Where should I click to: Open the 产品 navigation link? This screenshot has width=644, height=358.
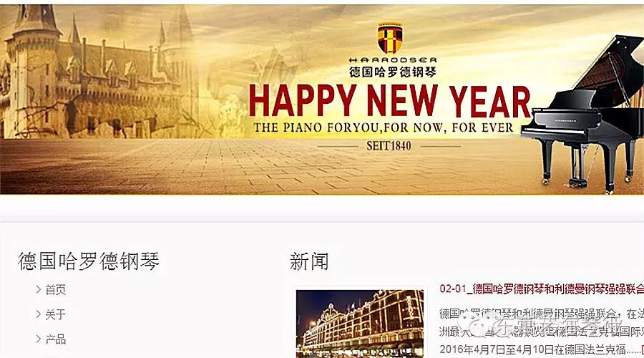55,339
